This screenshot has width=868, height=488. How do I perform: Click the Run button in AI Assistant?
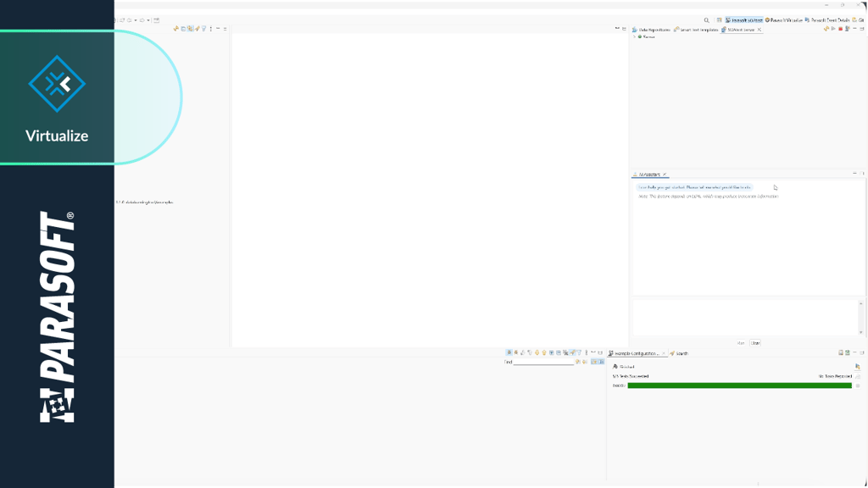pyautogui.click(x=741, y=343)
